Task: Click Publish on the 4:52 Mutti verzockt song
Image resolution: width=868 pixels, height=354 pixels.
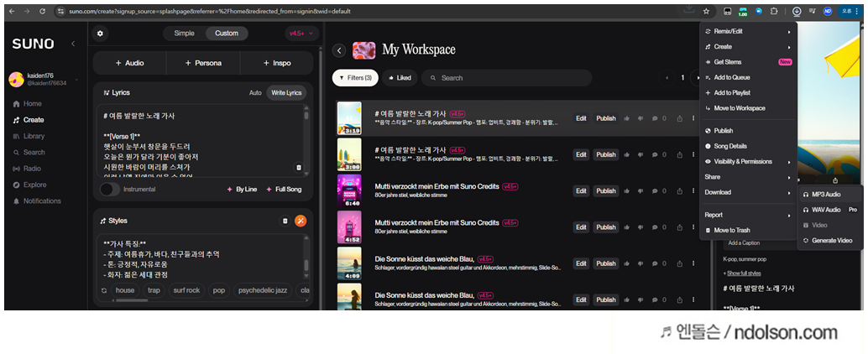Action: (x=605, y=227)
